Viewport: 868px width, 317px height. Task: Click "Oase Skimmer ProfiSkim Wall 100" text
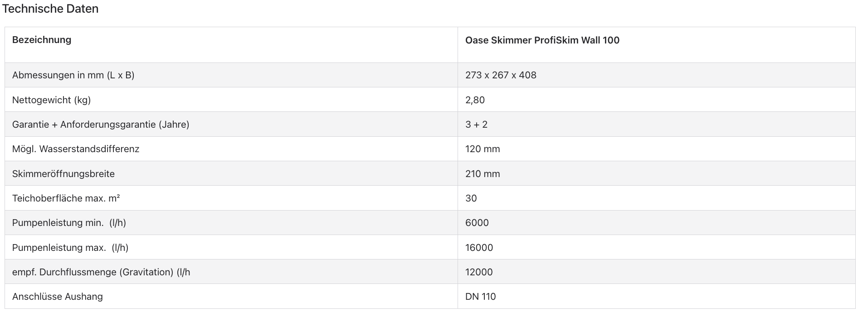(x=542, y=40)
